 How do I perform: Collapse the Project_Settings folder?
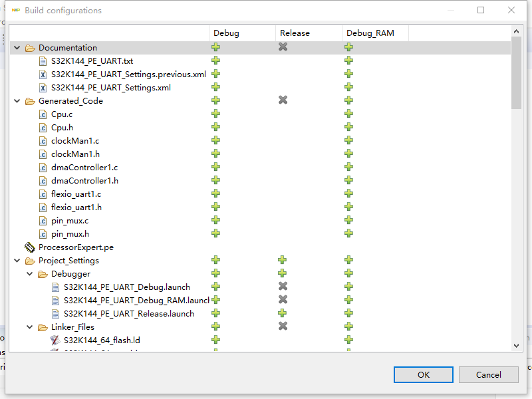click(x=17, y=260)
